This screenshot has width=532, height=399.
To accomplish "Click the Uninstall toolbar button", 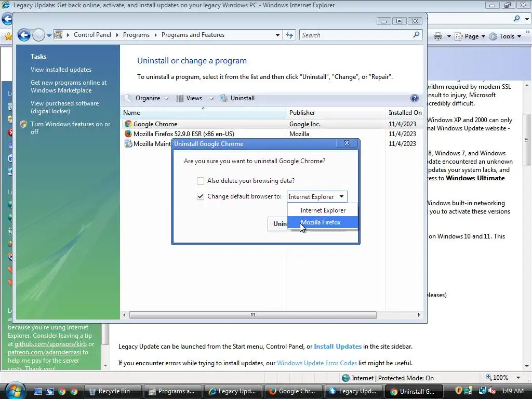I will click(237, 98).
